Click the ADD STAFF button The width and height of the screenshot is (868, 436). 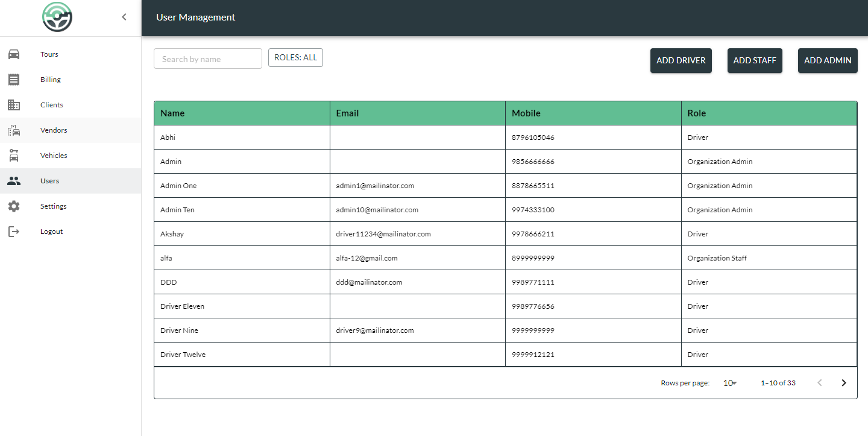[x=755, y=60]
